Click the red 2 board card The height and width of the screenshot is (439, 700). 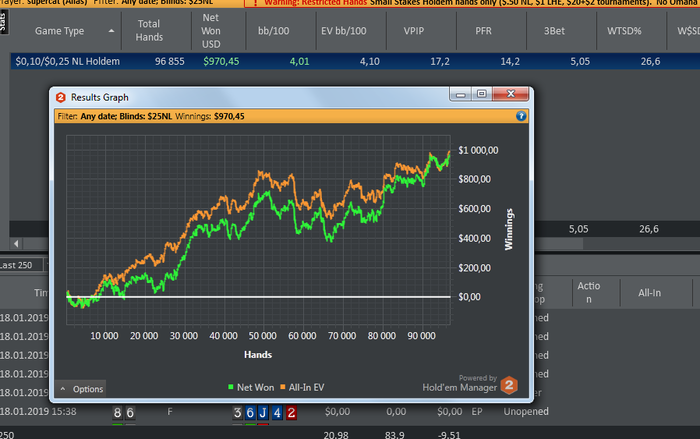coord(291,413)
